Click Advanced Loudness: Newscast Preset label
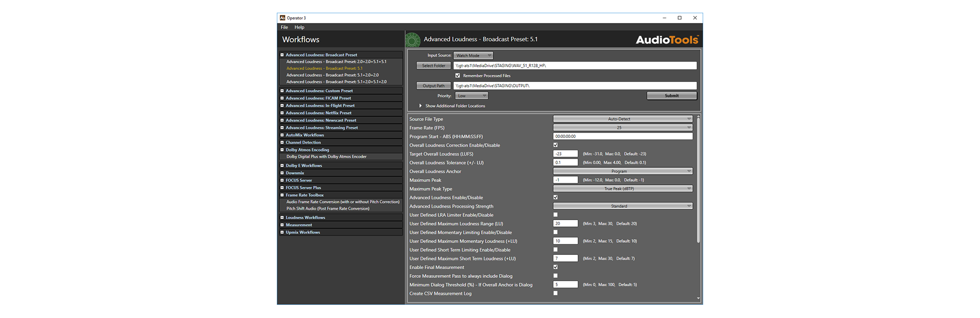980x318 pixels. tap(321, 120)
